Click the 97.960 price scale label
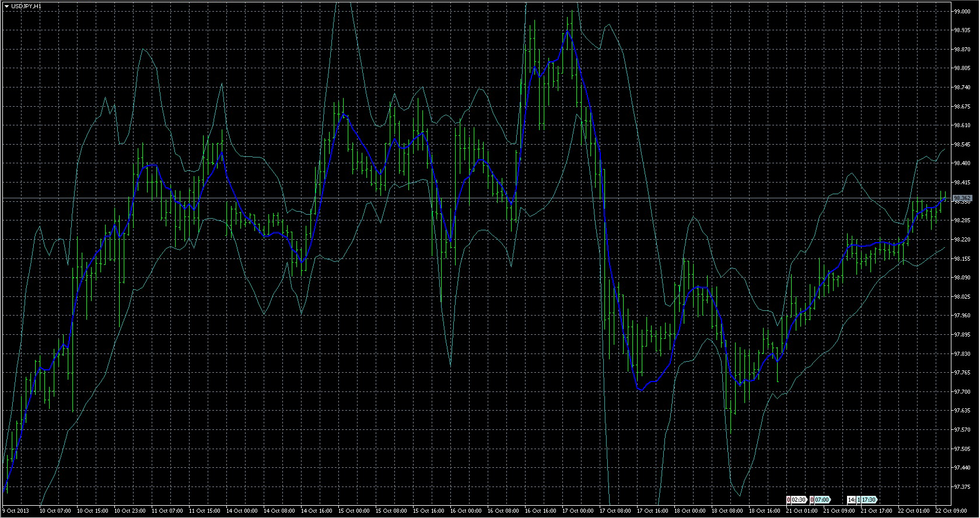 point(962,316)
